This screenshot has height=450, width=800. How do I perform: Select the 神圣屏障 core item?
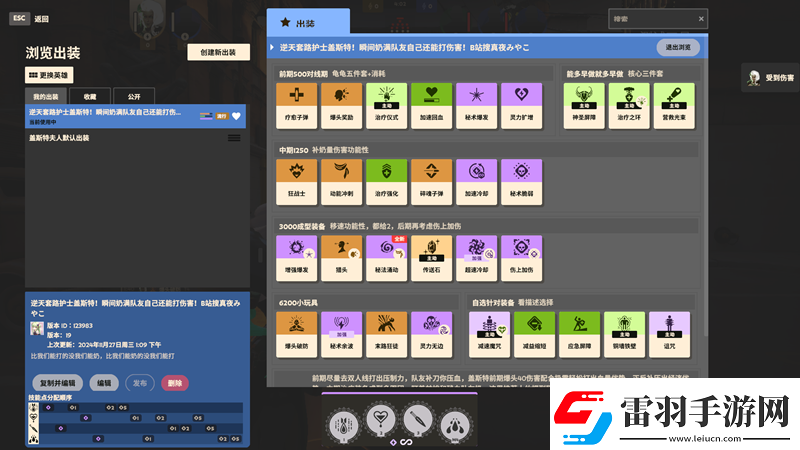pyautogui.click(x=584, y=106)
